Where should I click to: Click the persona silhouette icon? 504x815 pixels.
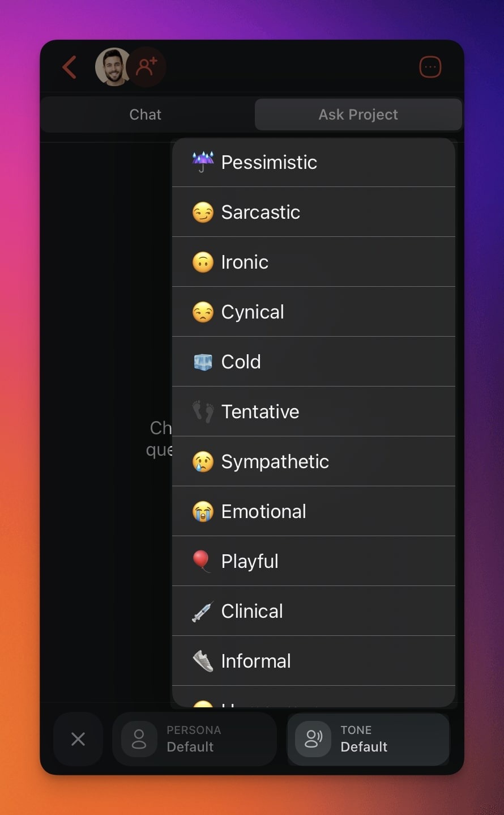coord(139,739)
